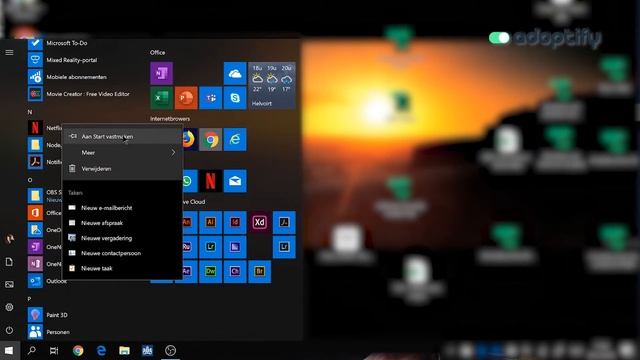
Task: Select Nieuwe afspraak task
Action: pyautogui.click(x=122, y=223)
